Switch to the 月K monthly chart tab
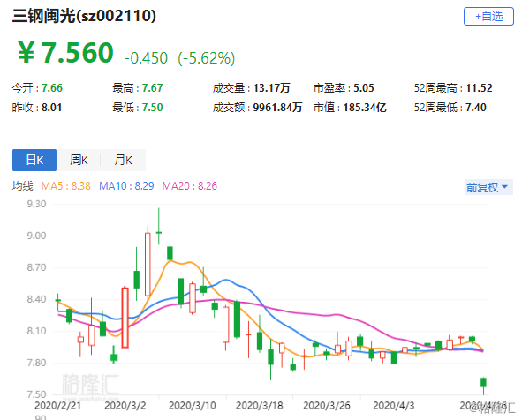Viewport: 522px width, 420px height. (x=123, y=160)
